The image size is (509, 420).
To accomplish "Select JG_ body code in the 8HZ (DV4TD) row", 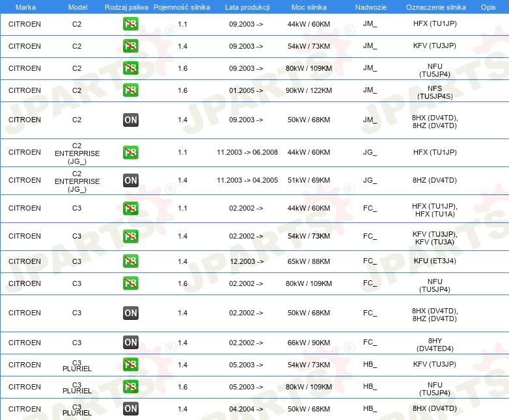I will (370, 180).
